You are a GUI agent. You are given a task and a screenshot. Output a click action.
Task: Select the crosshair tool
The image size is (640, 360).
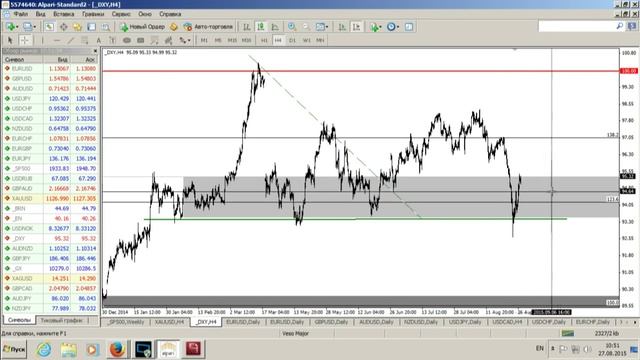(24, 40)
